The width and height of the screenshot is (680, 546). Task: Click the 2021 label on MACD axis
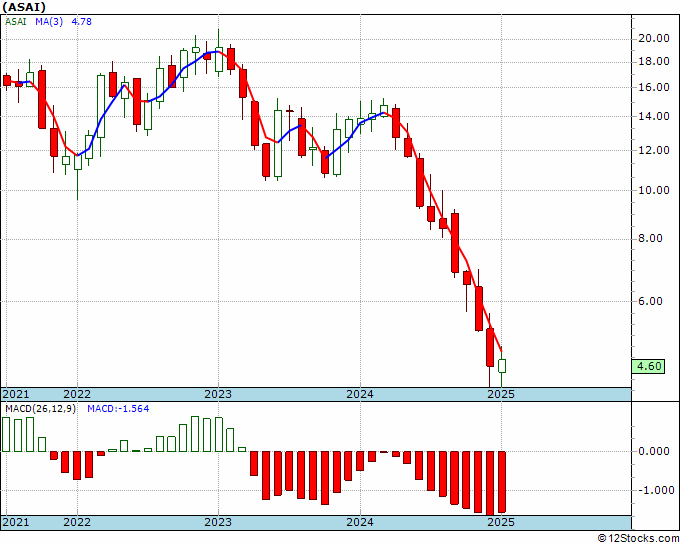coord(16,522)
